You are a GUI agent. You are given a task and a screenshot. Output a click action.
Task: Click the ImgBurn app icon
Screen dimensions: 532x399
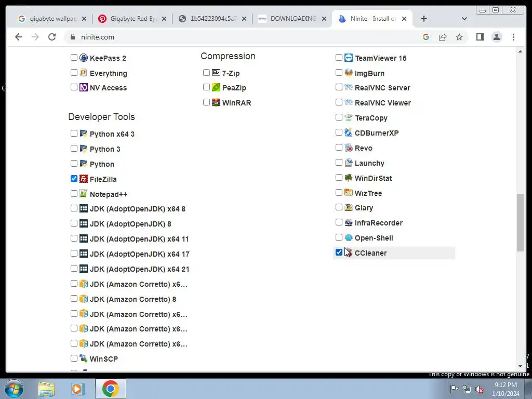point(349,73)
